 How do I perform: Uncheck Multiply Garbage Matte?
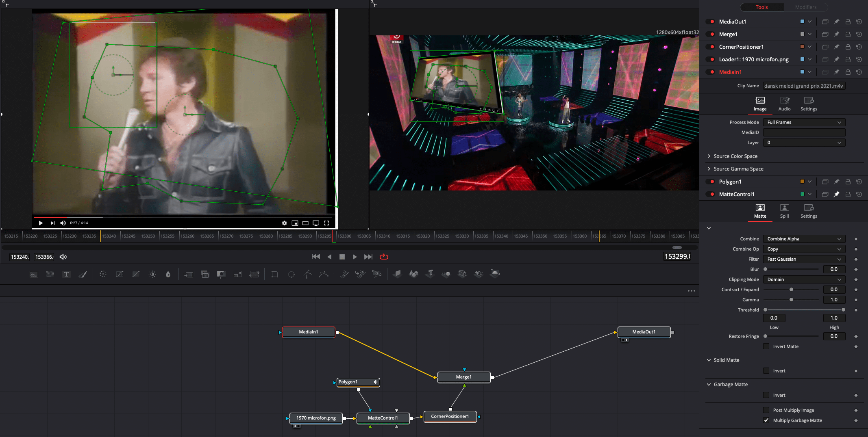click(766, 420)
